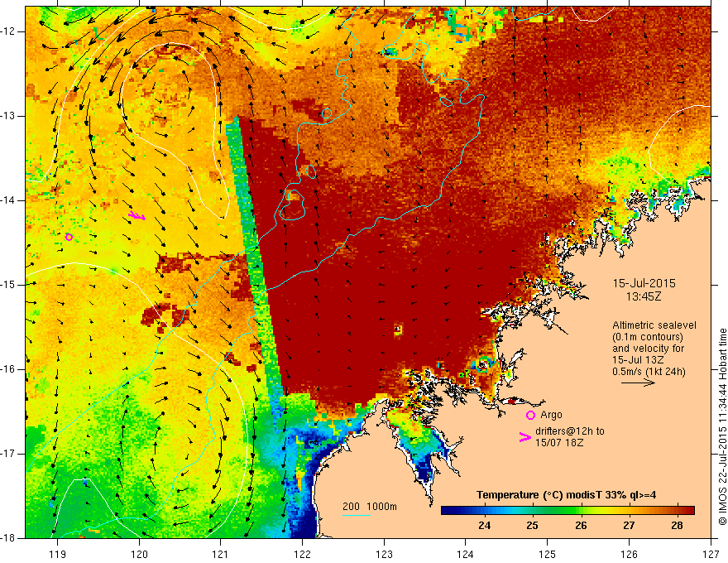Click longitude axis label 123
Viewport: 728px width, 563px height.
tap(384, 554)
